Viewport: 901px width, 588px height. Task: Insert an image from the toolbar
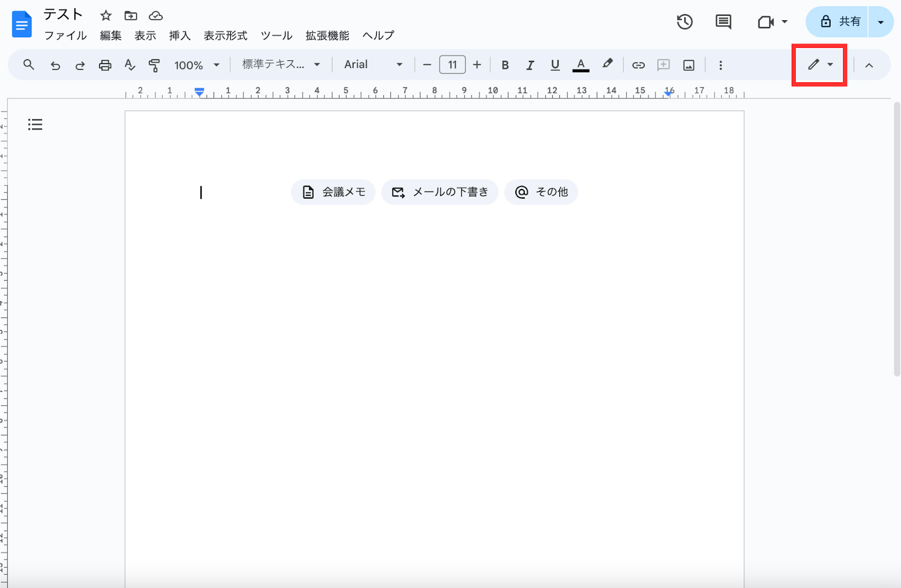[x=689, y=65]
